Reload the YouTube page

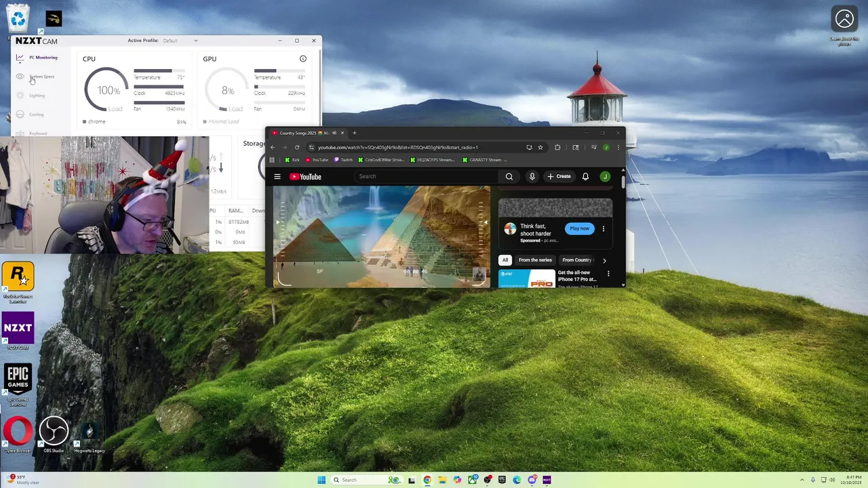coord(297,147)
